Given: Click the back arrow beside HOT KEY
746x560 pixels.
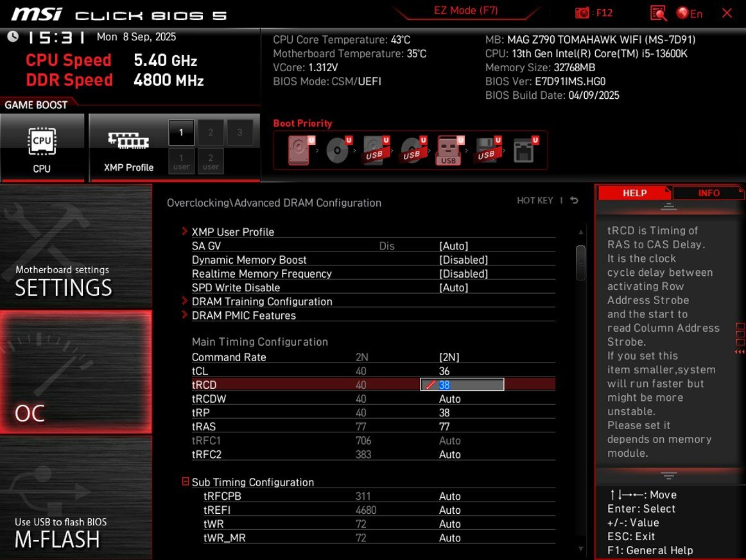Looking at the screenshot, I should pyautogui.click(x=574, y=201).
